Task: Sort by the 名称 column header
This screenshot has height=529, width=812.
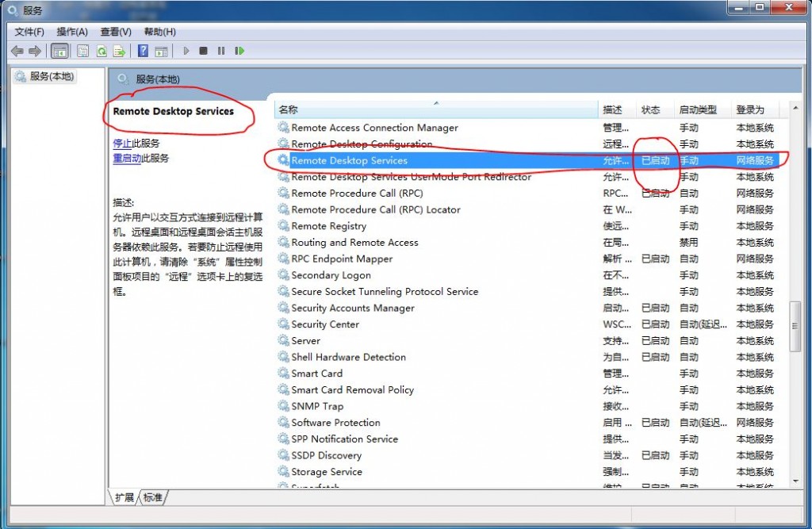Action: tap(435, 109)
